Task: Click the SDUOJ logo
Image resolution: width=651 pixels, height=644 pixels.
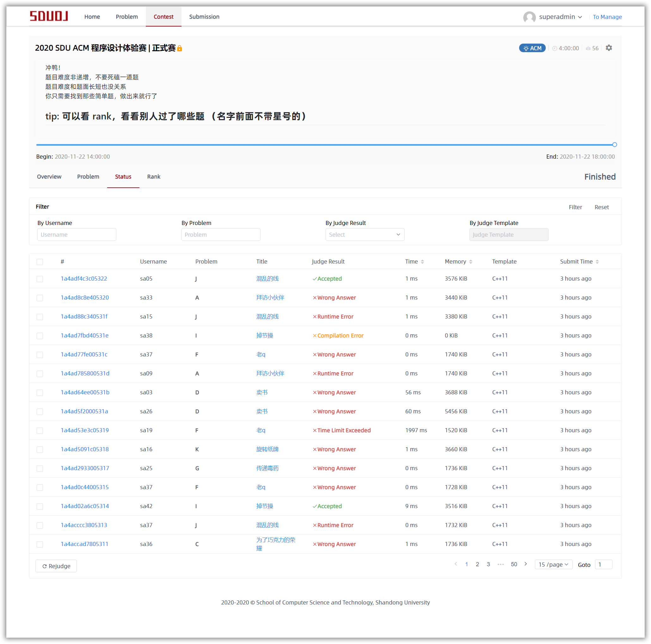Action: point(49,16)
